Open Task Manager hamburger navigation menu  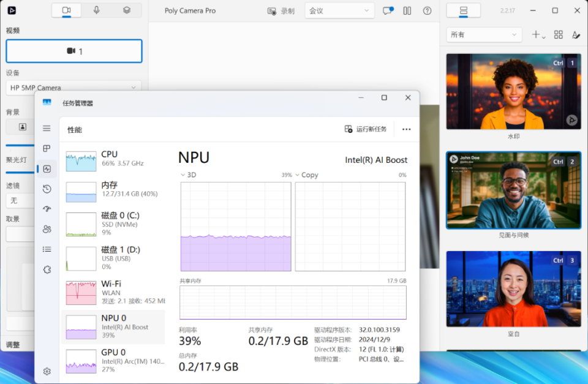(47, 128)
